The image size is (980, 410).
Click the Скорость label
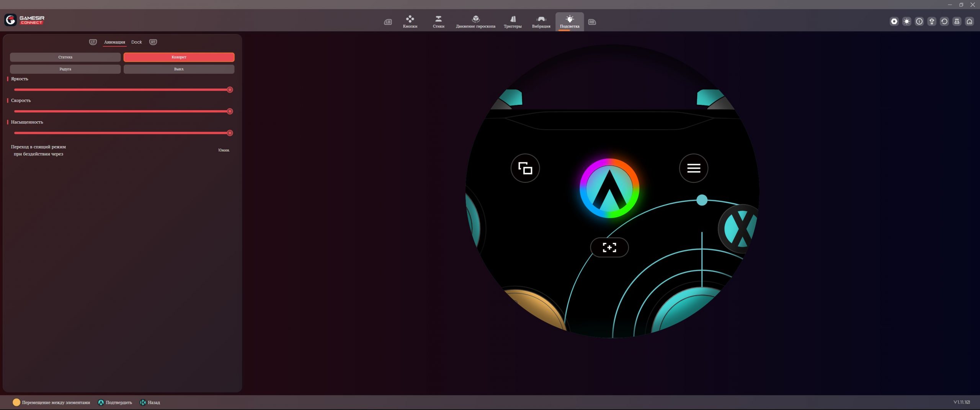(x=21, y=101)
